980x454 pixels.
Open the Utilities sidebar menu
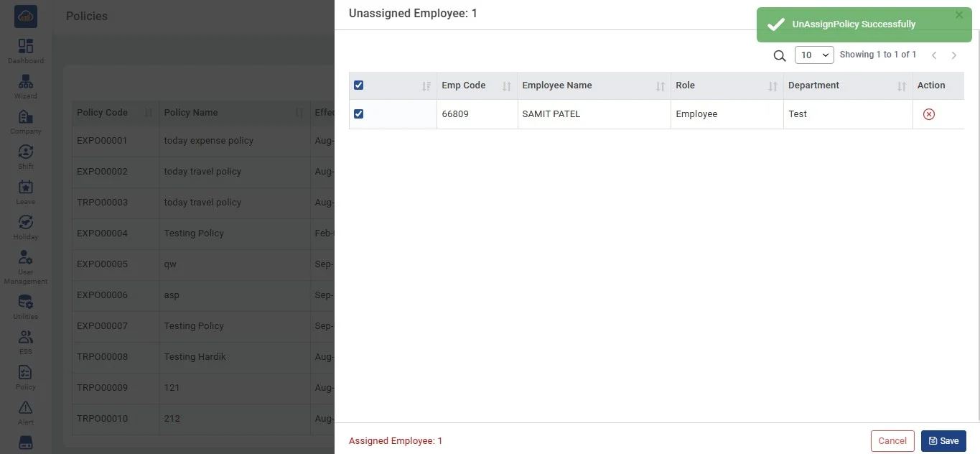click(26, 302)
